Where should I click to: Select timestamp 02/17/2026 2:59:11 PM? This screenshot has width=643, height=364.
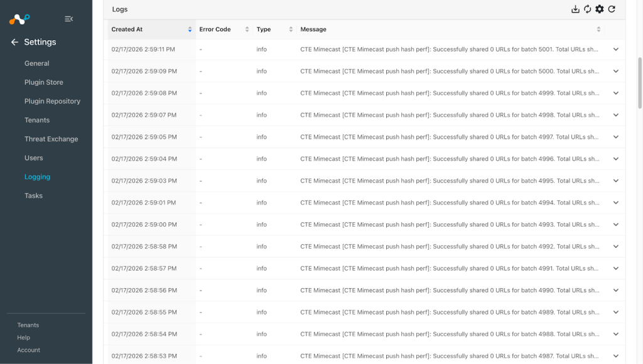point(143,49)
